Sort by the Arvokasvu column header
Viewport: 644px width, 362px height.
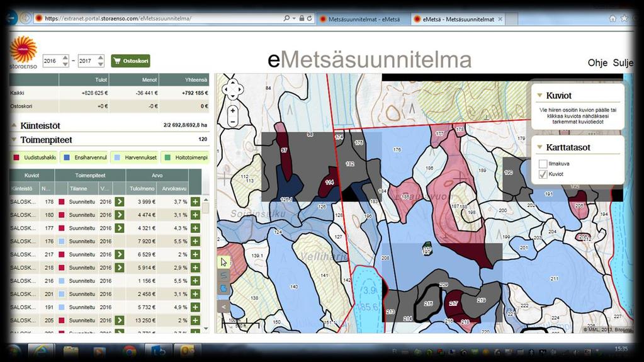174,189
